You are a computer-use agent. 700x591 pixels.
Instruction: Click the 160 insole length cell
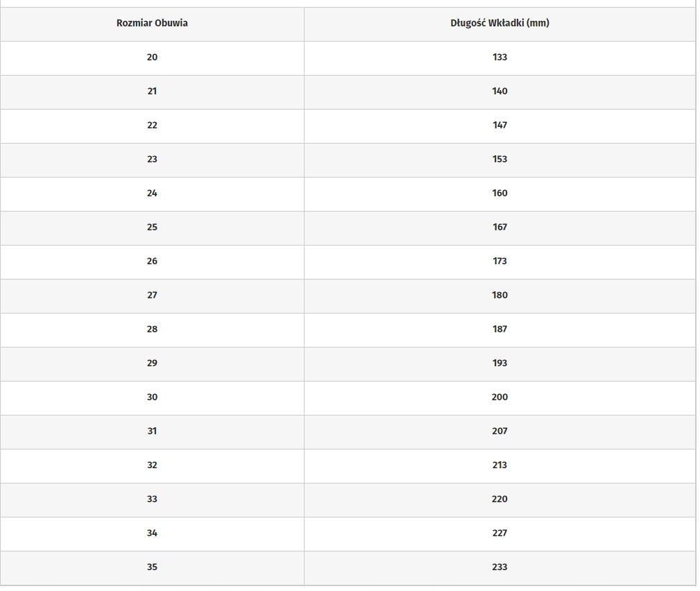[x=500, y=193]
